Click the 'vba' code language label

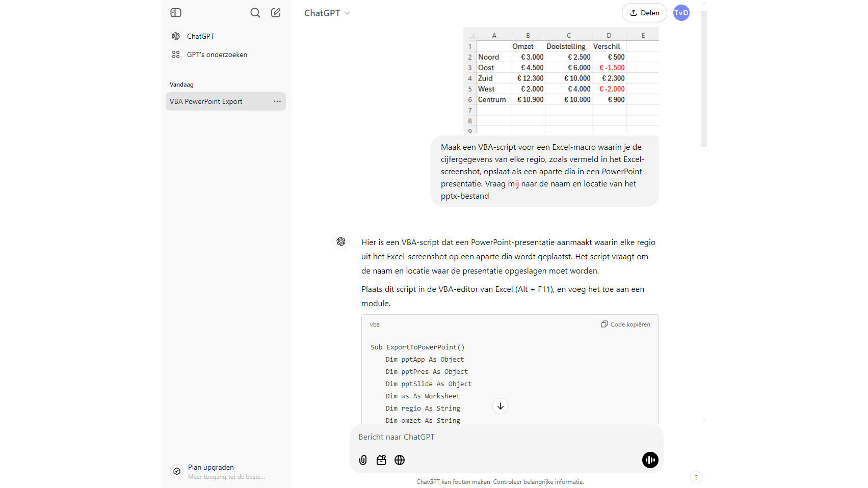(375, 324)
